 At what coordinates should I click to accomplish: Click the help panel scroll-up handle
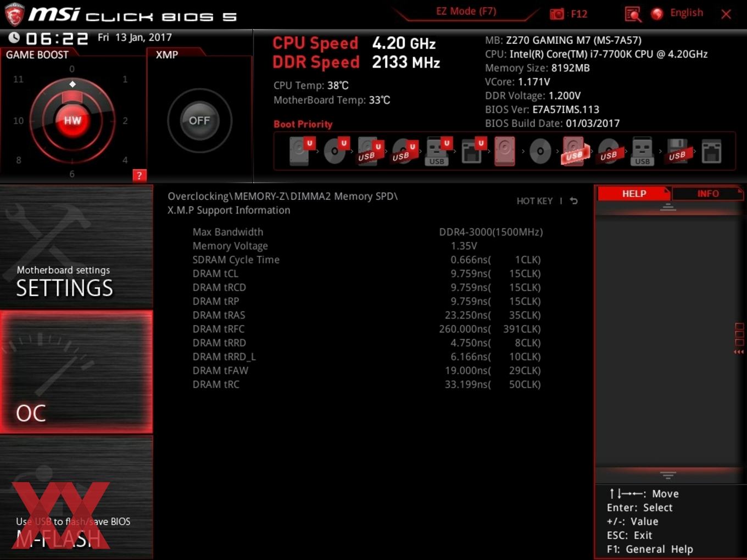[x=668, y=207]
